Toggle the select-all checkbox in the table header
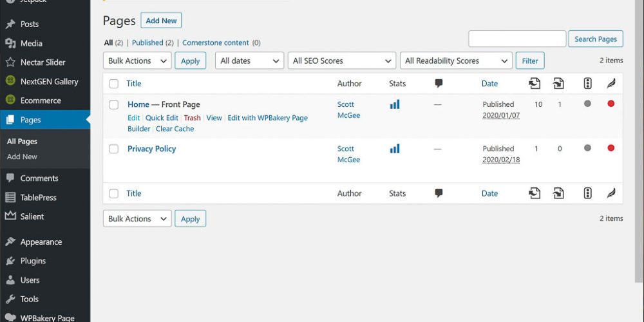 pyautogui.click(x=114, y=84)
